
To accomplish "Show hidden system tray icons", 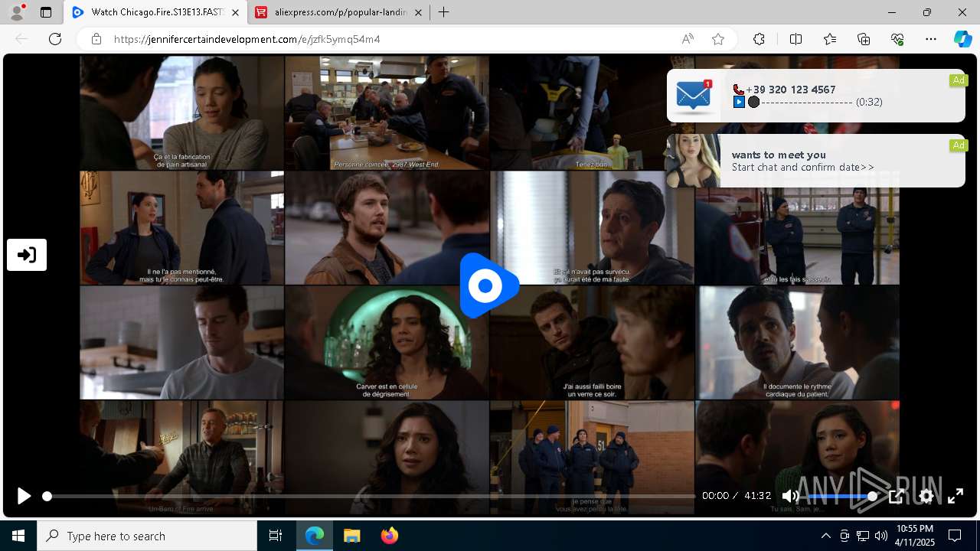I will click(825, 536).
